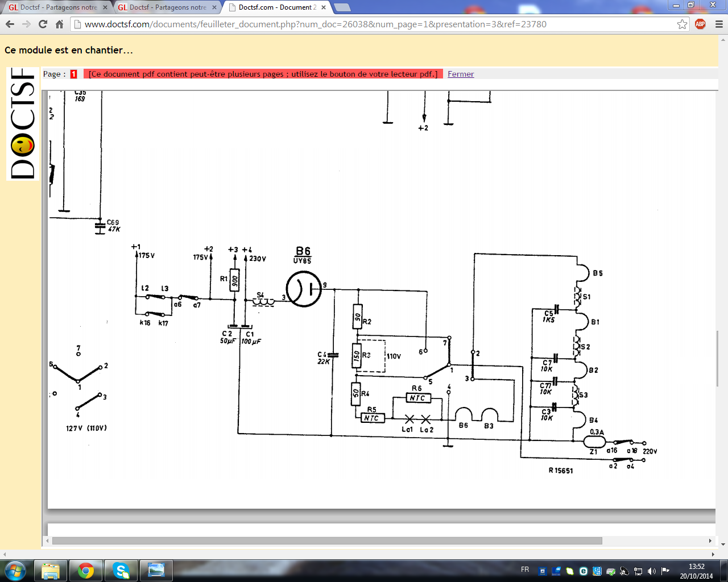Viewport: 728px width, 582px height.
Task: Click the inner scrollbar left arrow
Action: click(x=48, y=541)
